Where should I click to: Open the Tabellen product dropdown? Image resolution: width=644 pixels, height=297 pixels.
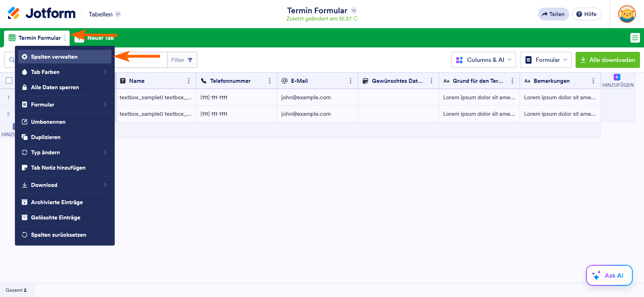tap(105, 14)
